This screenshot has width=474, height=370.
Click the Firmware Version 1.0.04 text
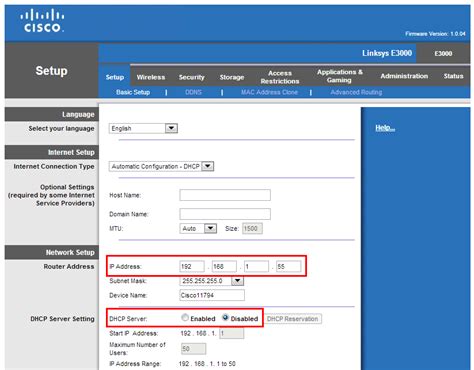coord(435,34)
